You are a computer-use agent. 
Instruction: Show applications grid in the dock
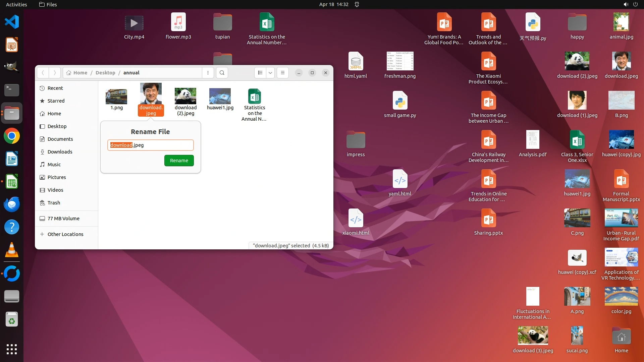point(12,349)
